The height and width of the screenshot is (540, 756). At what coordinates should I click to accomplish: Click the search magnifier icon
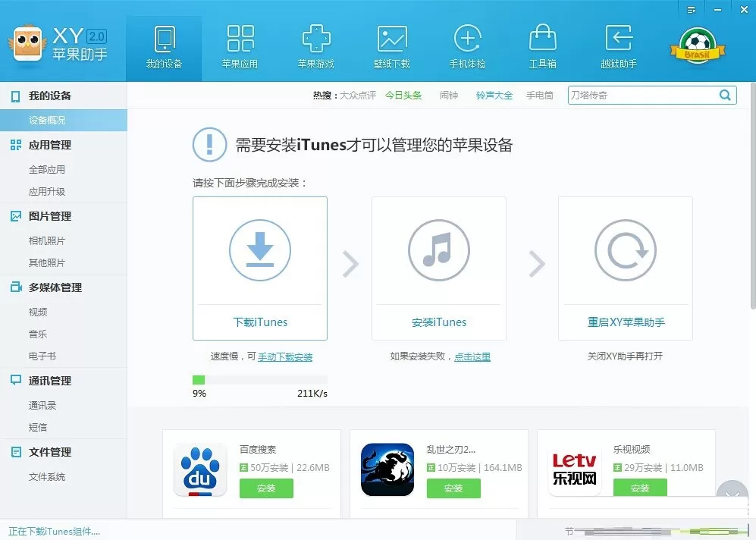tap(725, 95)
